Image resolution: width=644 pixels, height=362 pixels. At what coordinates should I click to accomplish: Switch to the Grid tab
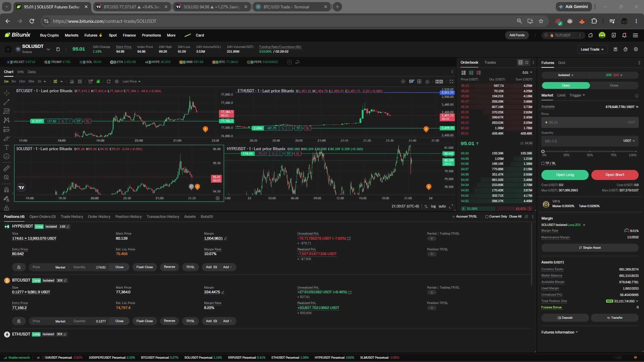[561, 63]
